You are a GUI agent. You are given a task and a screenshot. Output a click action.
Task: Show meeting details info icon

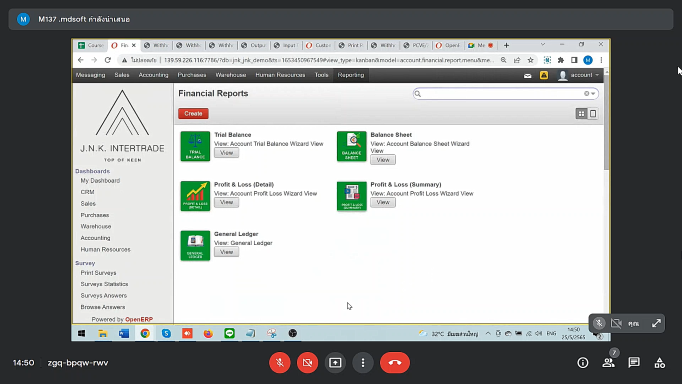click(582, 363)
